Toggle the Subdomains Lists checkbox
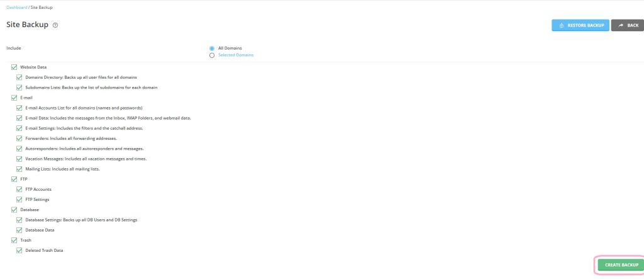 pyautogui.click(x=19, y=87)
